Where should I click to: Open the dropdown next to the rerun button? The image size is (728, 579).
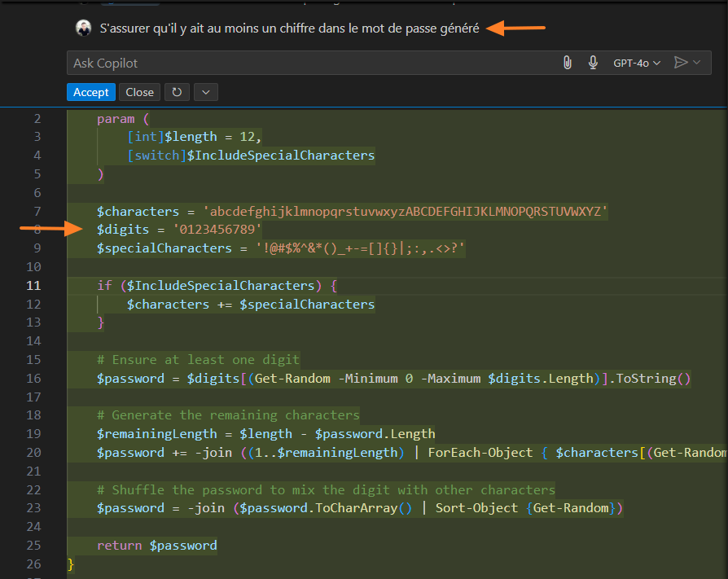(x=205, y=92)
